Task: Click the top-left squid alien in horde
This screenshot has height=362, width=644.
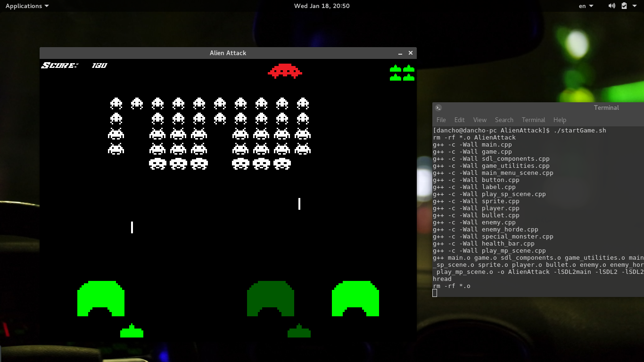Action: [116, 103]
